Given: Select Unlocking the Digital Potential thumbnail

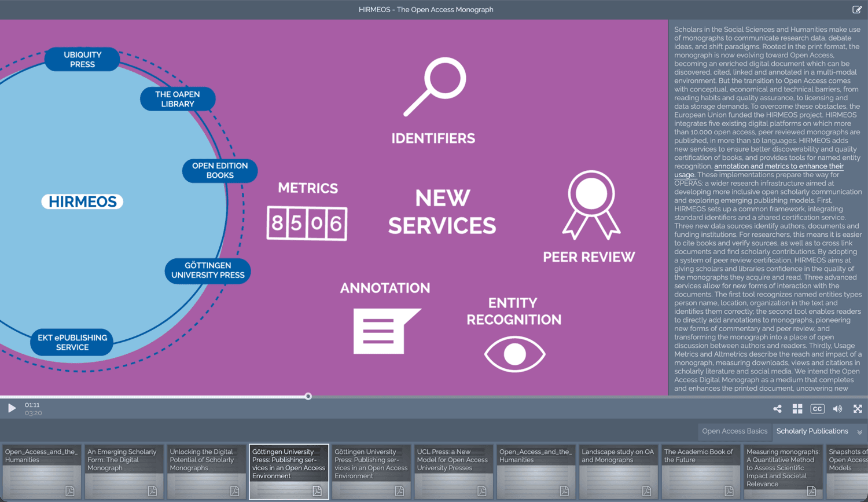Looking at the screenshot, I should (207, 471).
